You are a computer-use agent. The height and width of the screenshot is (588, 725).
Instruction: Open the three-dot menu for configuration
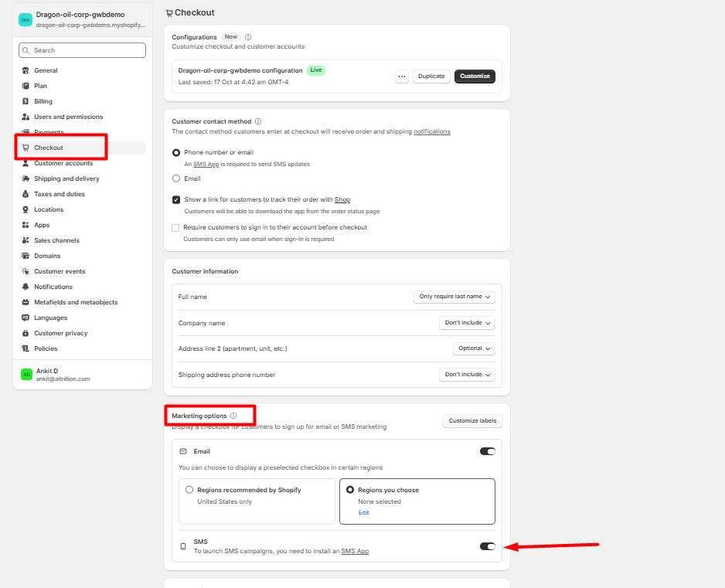point(401,76)
